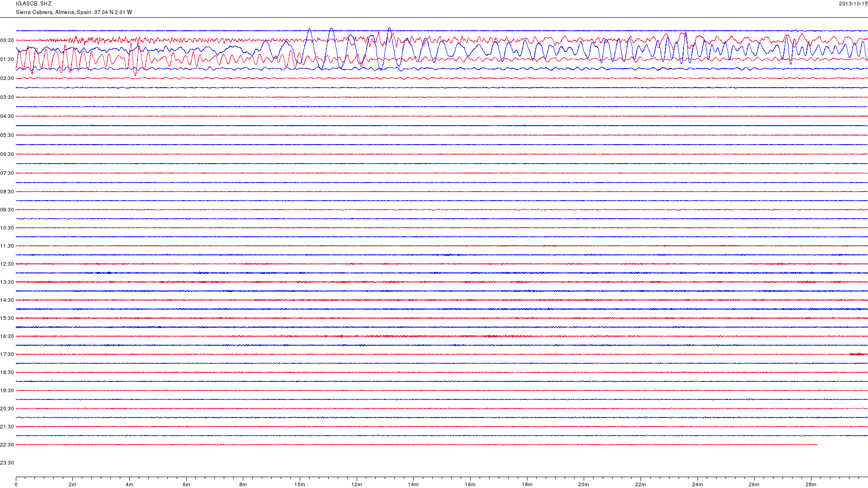Screen dimensions: 868x488
Task: Select the 19:30 time row label
Action: pyautogui.click(x=7, y=390)
